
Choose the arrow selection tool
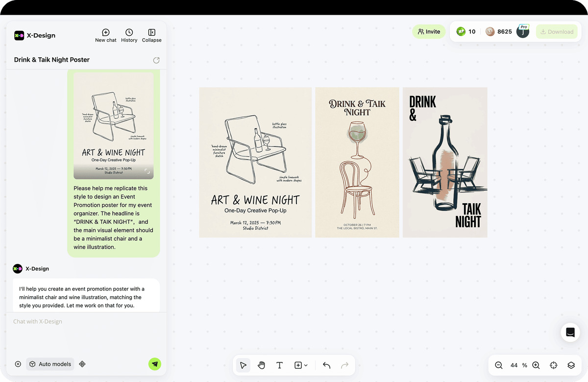243,365
